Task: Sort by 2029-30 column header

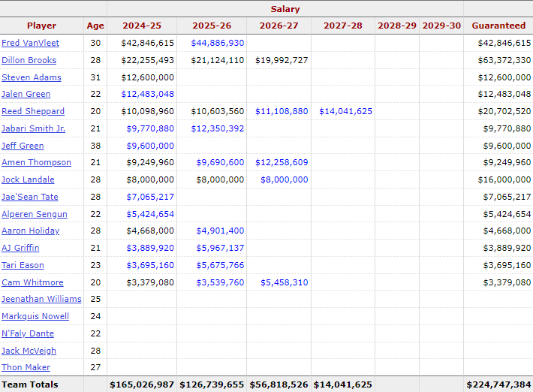Action: tap(441, 26)
